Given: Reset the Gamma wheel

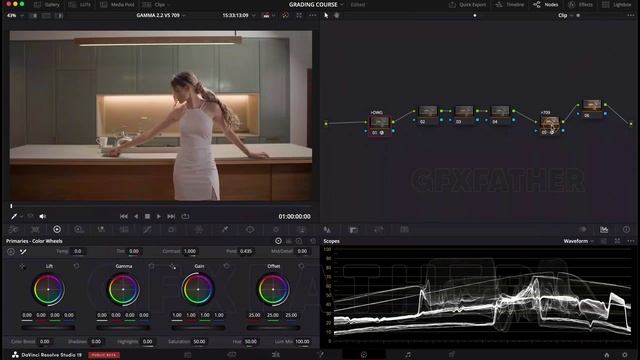Looking at the screenshot, I should 151,266.
